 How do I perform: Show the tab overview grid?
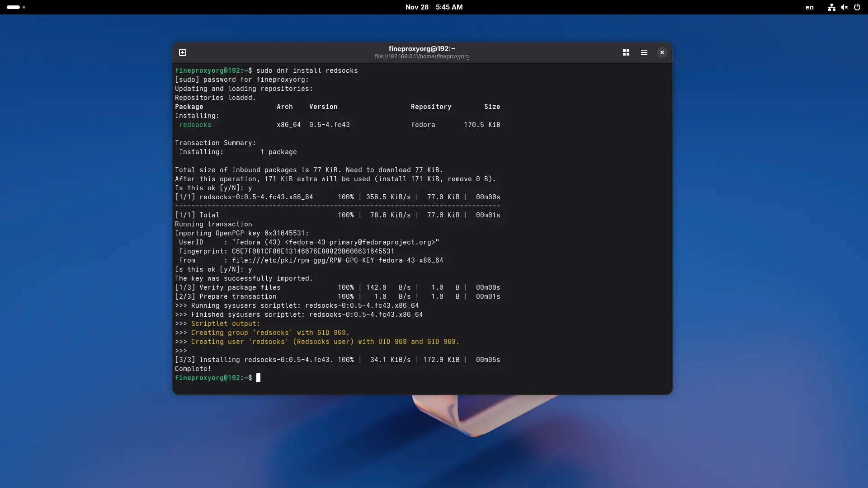pyautogui.click(x=626, y=52)
